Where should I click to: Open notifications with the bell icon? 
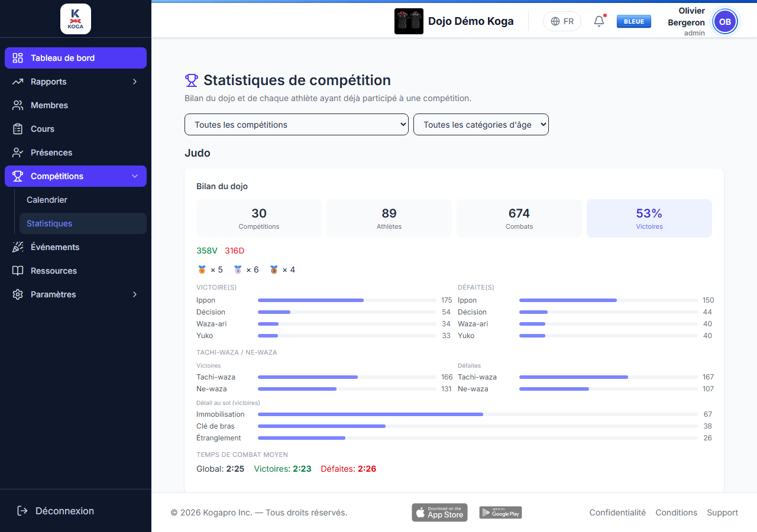tap(599, 21)
